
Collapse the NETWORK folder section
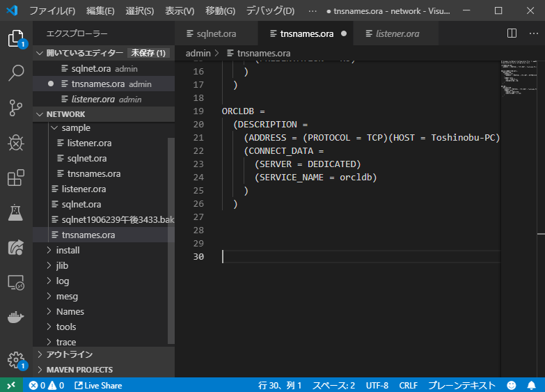click(x=104, y=114)
